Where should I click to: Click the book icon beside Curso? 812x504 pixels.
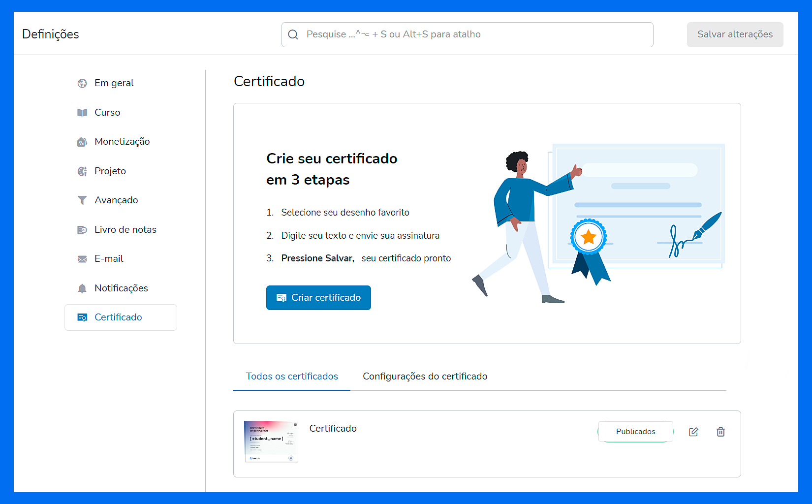pyautogui.click(x=82, y=113)
